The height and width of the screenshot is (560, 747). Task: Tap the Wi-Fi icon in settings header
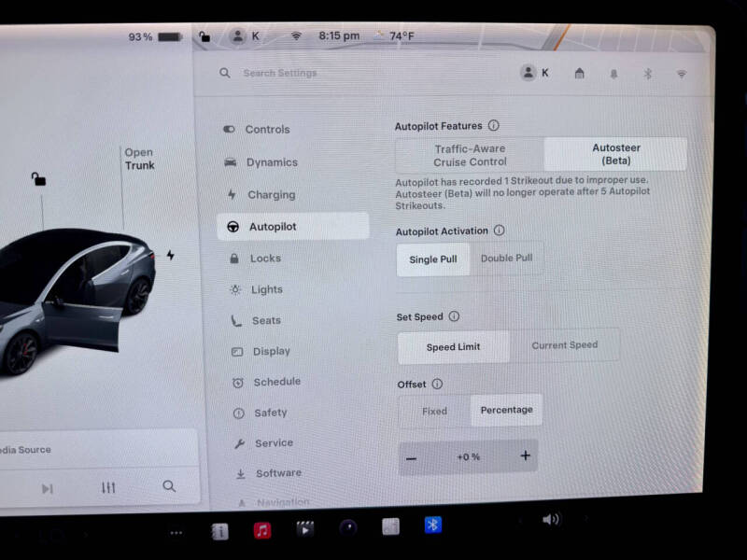pyautogui.click(x=681, y=74)
